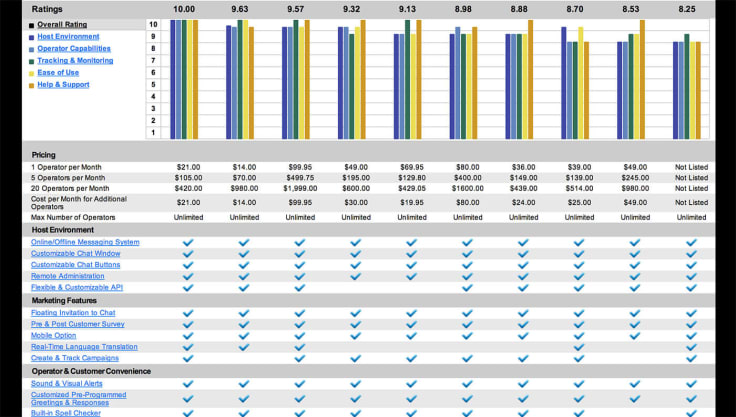Screen dimensions: 736x417
Task: Open Built-in Spell Checker link
Action: (x=66, y=413)
